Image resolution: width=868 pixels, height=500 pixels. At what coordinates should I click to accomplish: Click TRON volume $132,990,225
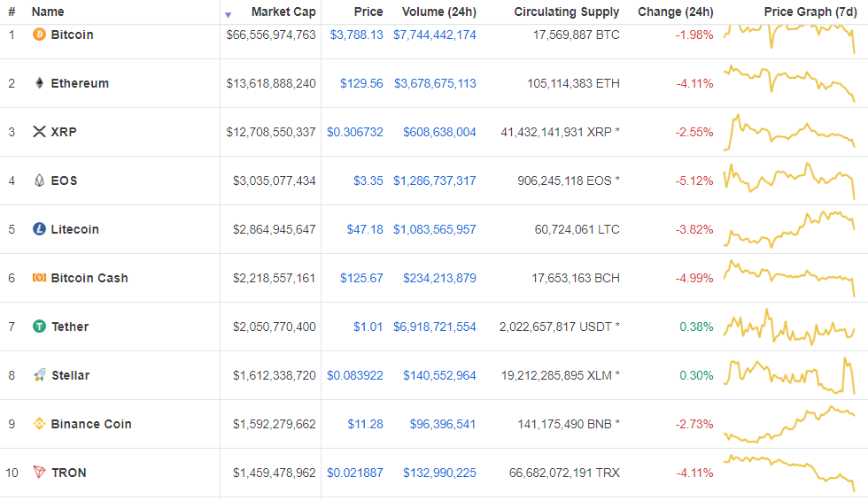(439, 473)
